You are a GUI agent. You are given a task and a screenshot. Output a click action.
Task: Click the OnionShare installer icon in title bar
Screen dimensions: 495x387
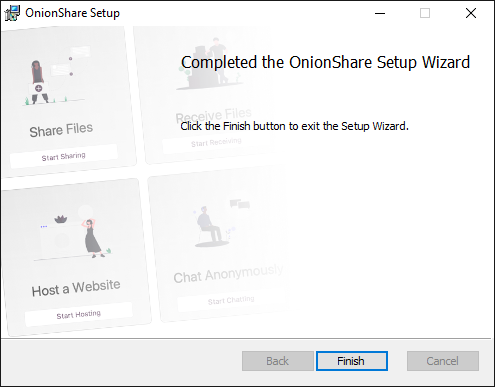click(12, 13)
